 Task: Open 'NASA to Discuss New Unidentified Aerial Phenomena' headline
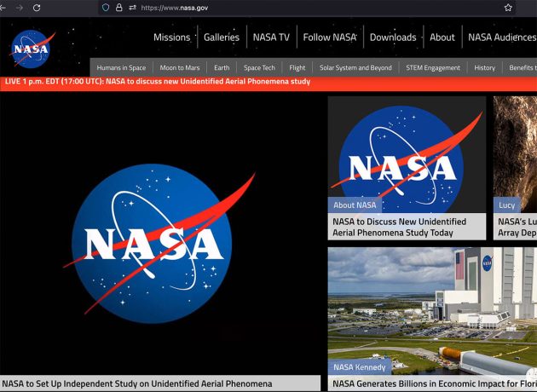pos(399,227)
